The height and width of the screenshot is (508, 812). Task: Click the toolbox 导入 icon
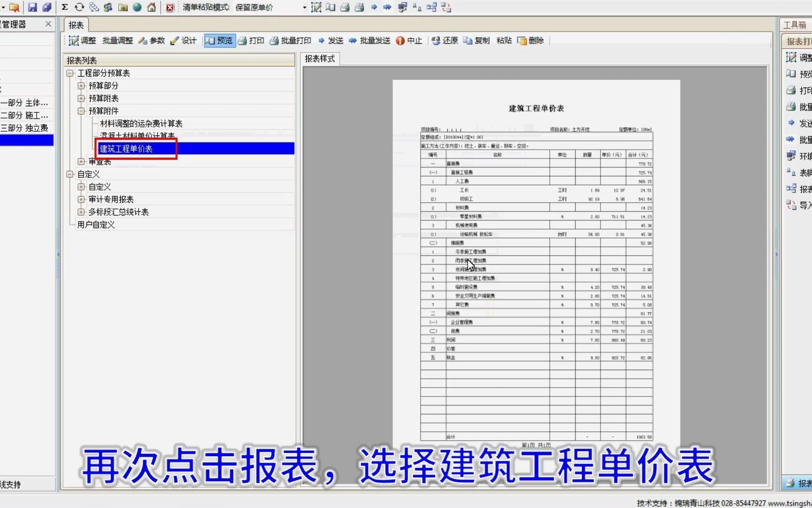791,205
